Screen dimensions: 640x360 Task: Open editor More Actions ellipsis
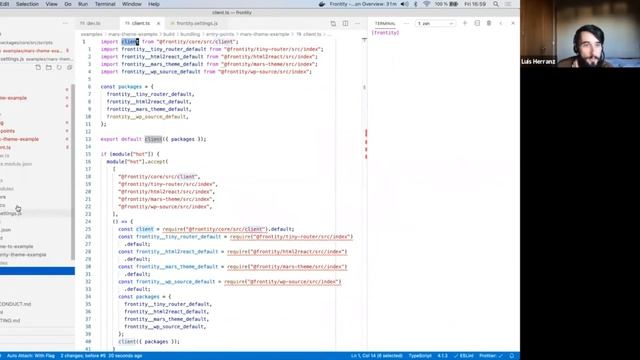click(x=357, y=23)
